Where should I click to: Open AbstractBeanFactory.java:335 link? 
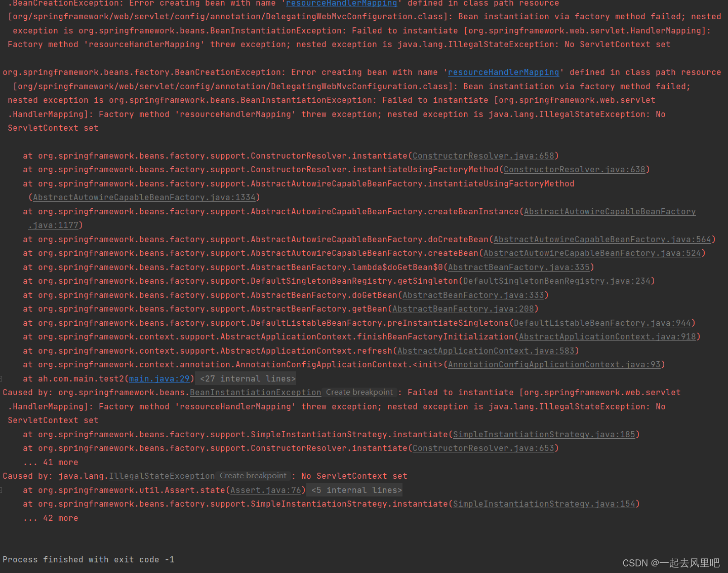(518, 267)
